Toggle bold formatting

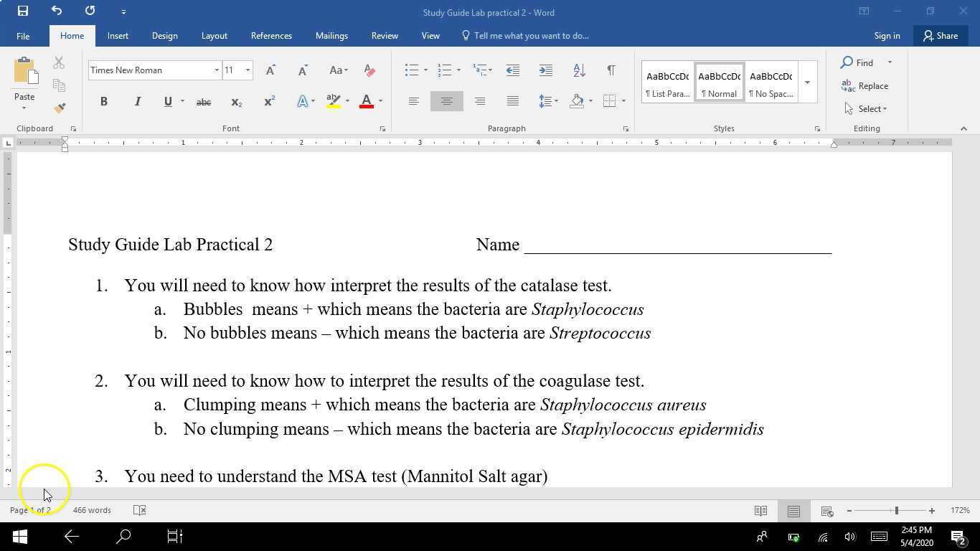click(x=103, y=101)
